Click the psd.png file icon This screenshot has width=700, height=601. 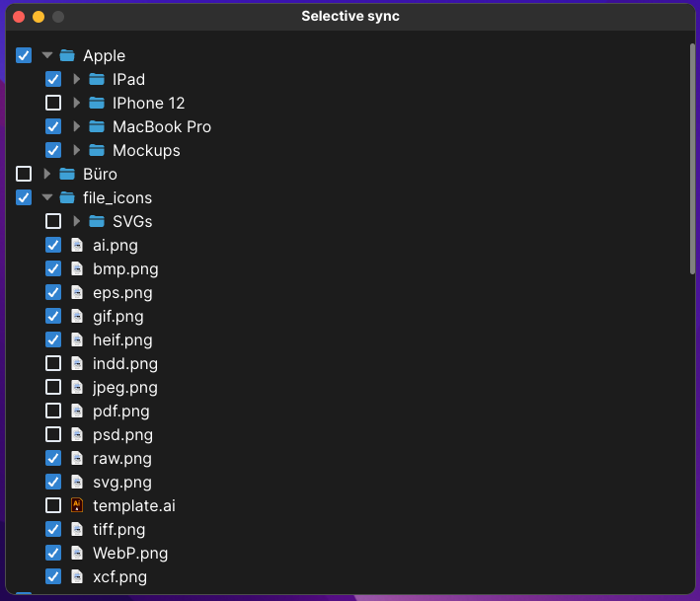click(77, 434)
